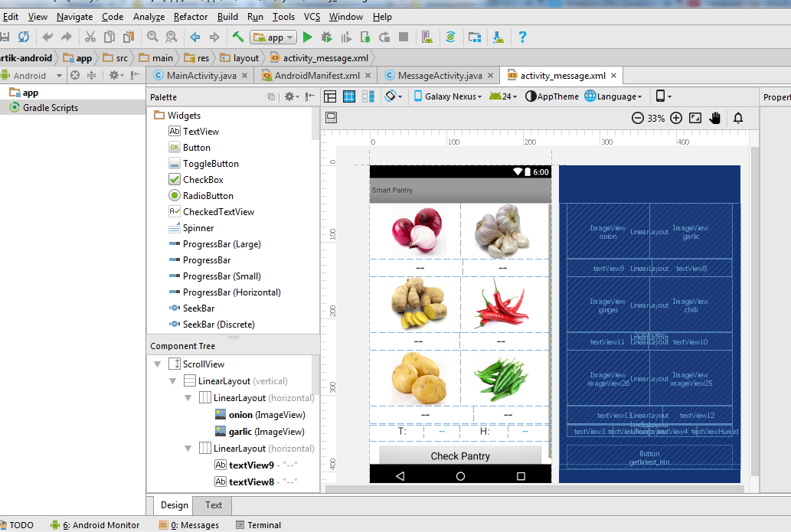The width and height of the screenshot is (791, 532).
Task: Open the Language dropdown
Action: [613, 96]
